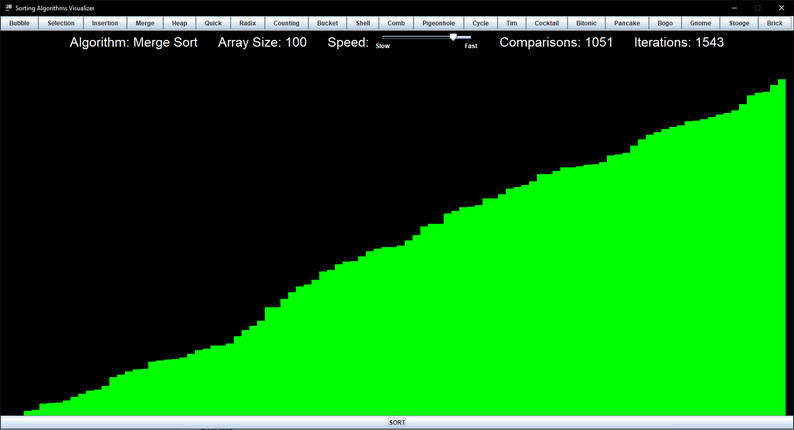Select the Pigeonhole sort algorithm

click(x=439, y=23)
